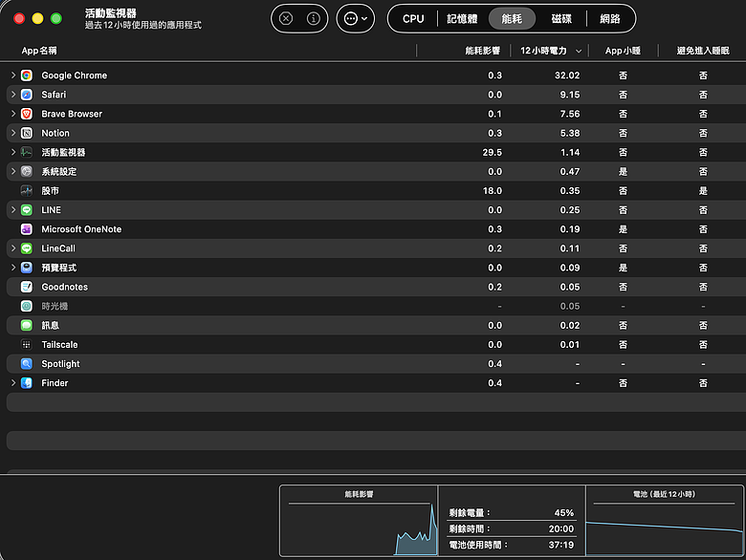746x560 pixels.
Task: Switch to the 記憶體 tab
Action: click(462, 18)
